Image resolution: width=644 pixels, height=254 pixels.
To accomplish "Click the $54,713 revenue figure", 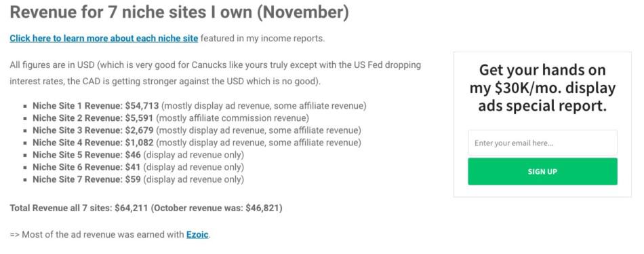I will click(142, 106).
